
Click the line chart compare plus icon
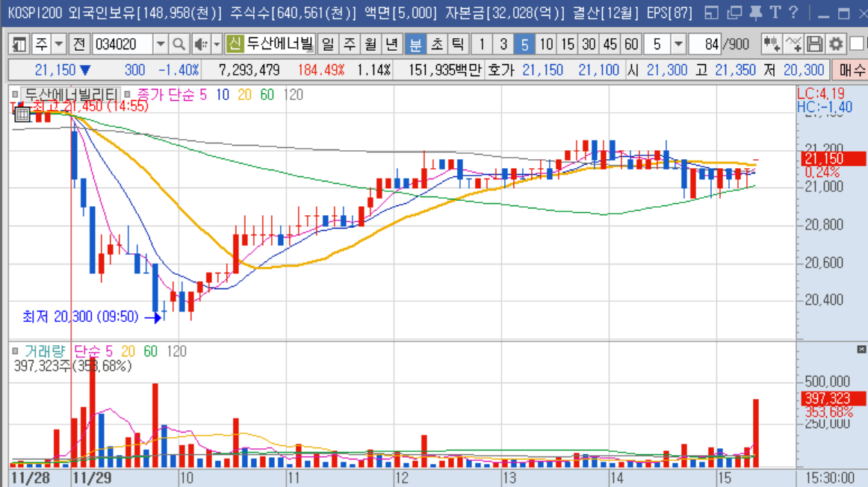click(x=793, y=44)
